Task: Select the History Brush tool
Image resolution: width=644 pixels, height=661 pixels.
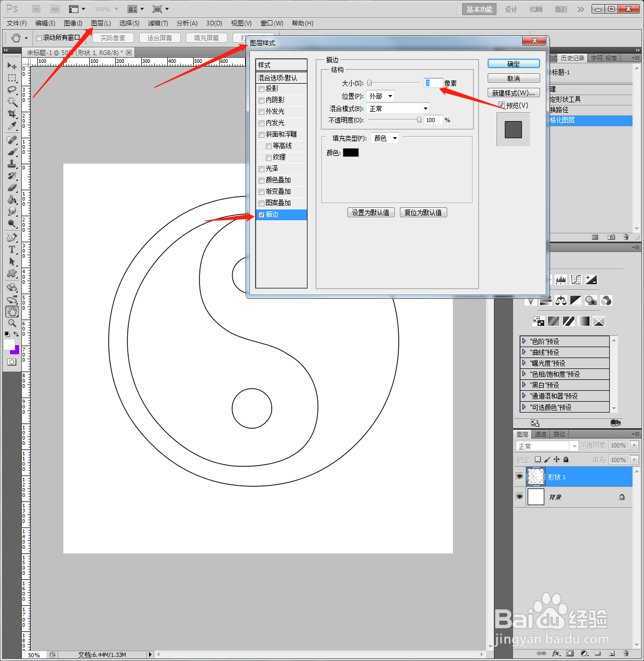Action: pyautogui.click(x=12, y=176)
